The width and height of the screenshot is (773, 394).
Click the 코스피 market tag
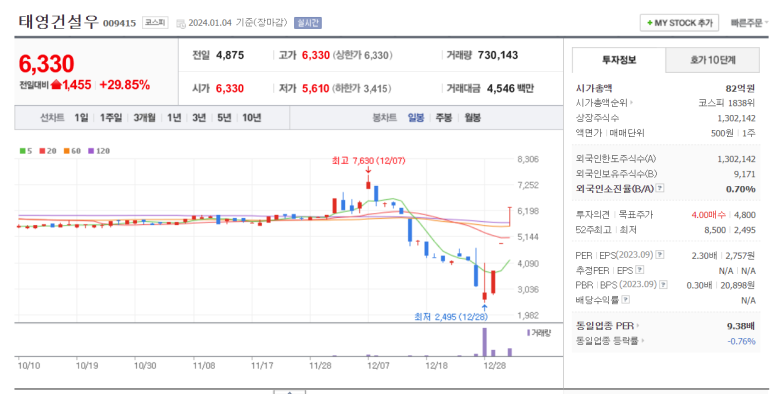(155, 23)
